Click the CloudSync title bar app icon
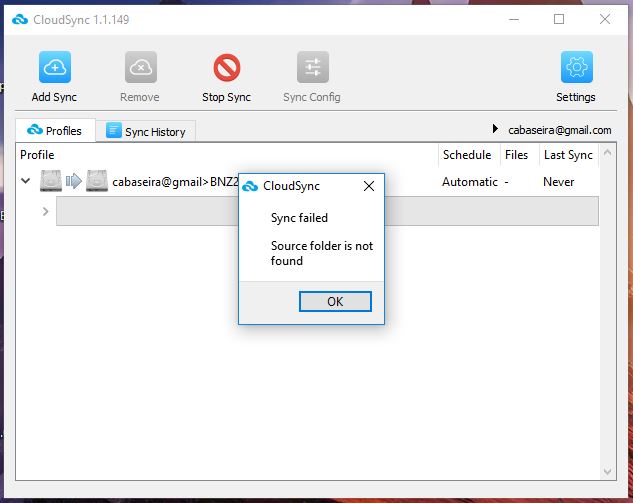 click(20, 19)
